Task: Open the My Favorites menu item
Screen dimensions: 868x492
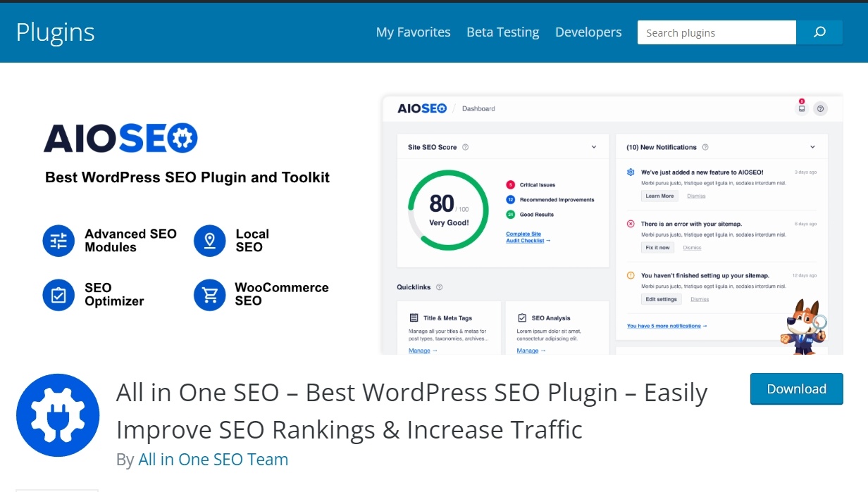Action: (x=414, y=32)
